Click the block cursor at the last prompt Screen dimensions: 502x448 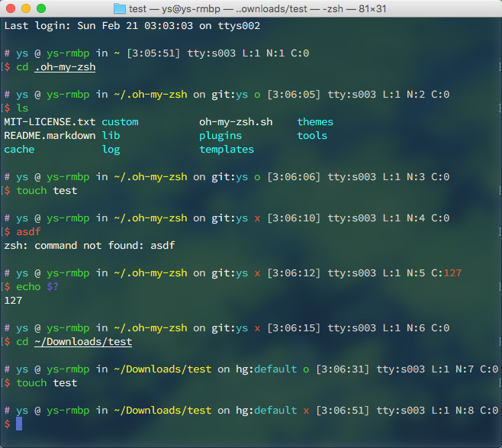[x=19, y=424]
